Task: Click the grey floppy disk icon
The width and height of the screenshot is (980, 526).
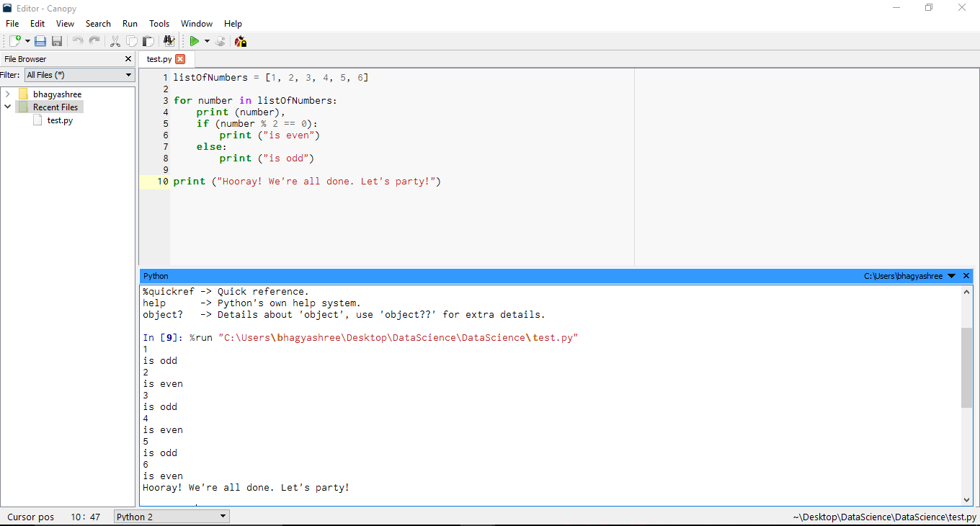Action: point(56,42)
